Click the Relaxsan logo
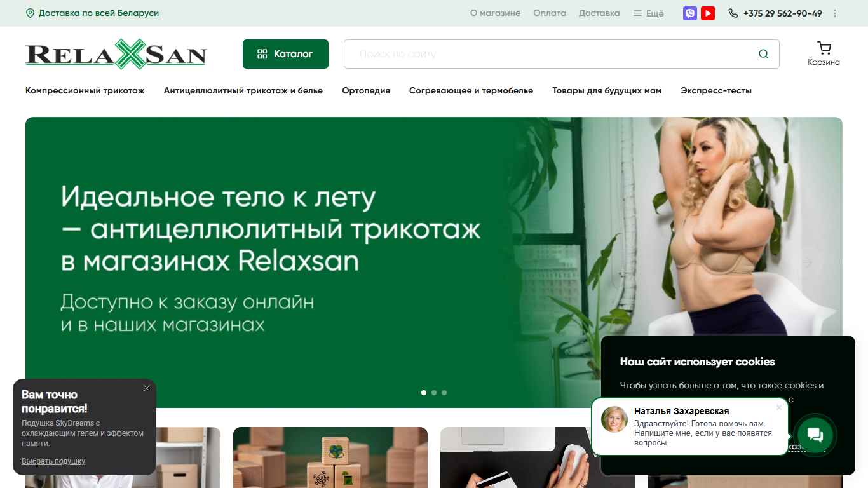 point(116,54)
